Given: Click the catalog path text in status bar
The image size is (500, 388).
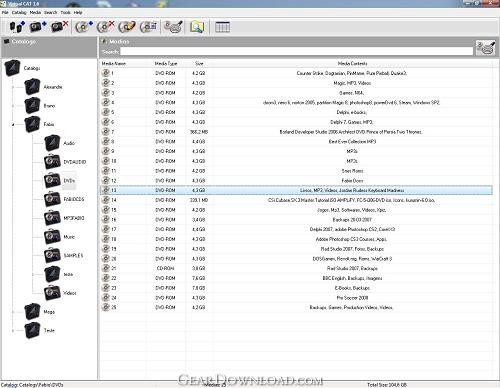Looking at the screenshot, I should (x=32, y=385).
